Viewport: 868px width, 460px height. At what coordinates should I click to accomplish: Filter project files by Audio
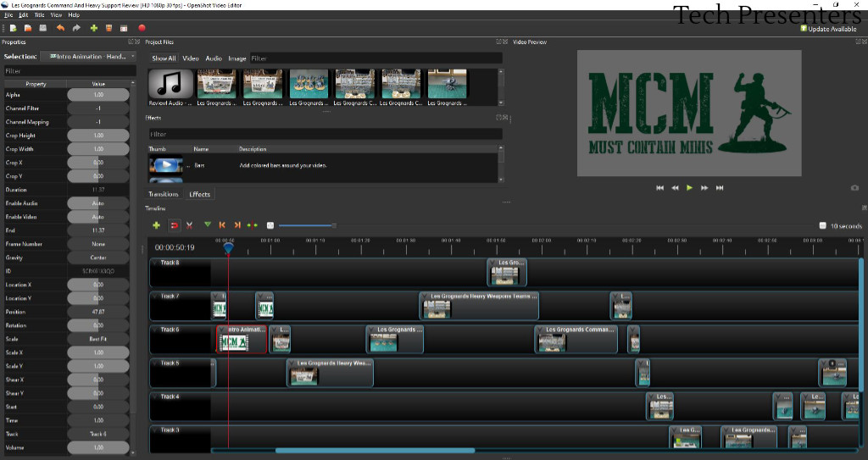coord(214,58)
